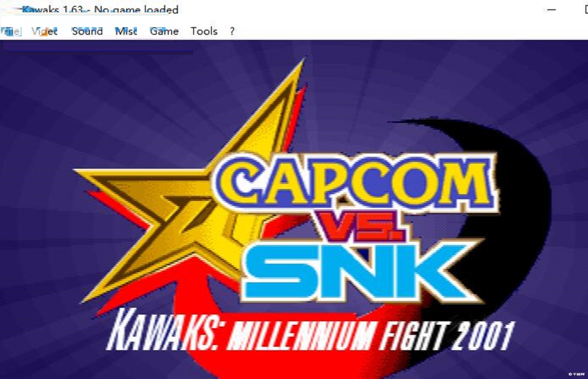This screenshot has height=379, width=588.
Task: Open the Game menu
Action: (164, 31)
